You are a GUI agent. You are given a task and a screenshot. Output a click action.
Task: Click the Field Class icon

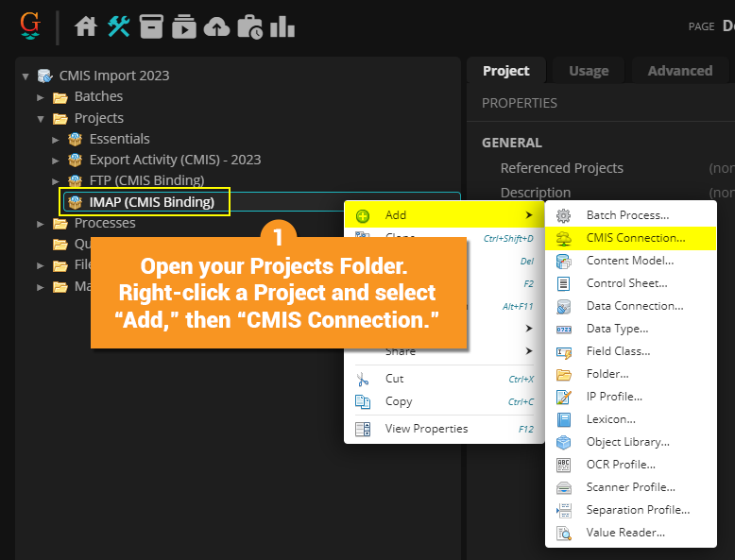(x=563, y=352)
